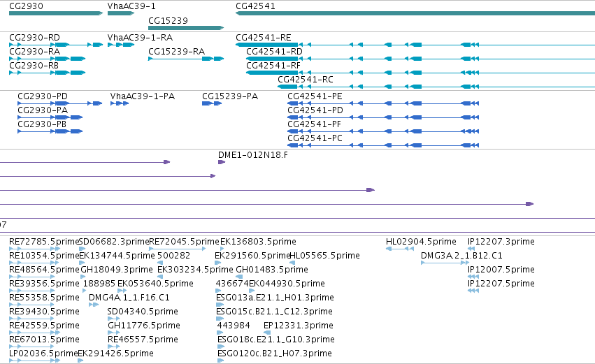The height and width of the screenshot is (364, 595).
Task: Open protein VhaAC39-1-PA
Action: pos(120,103)
